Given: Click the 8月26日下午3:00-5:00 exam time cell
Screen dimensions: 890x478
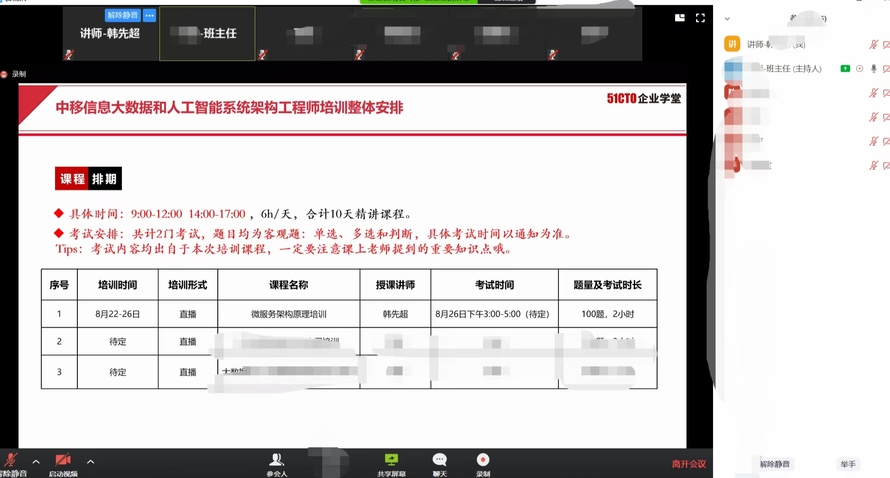Looking at the screenshot, I should coord(494,314).
